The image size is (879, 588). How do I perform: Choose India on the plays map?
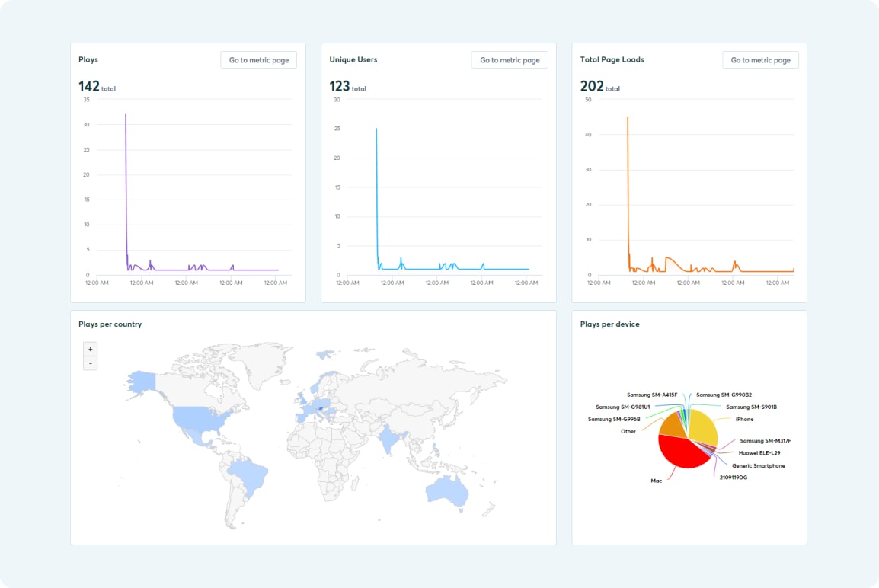(389, 438)
